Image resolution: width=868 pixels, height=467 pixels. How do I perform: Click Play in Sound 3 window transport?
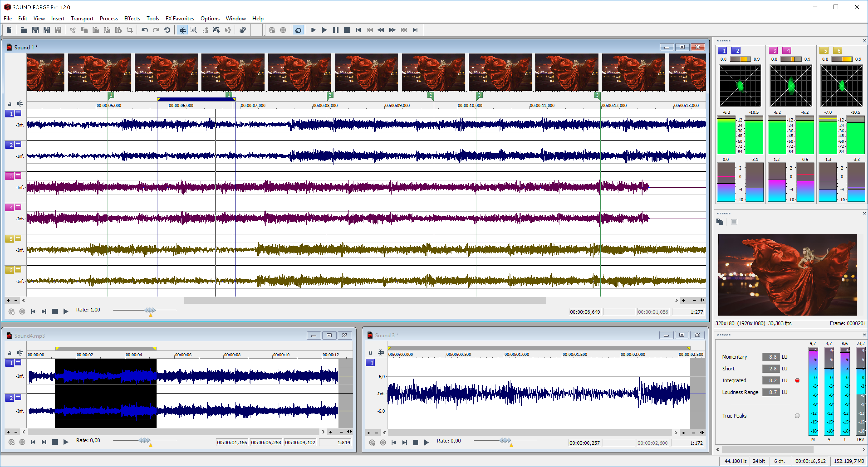(426, 443)
